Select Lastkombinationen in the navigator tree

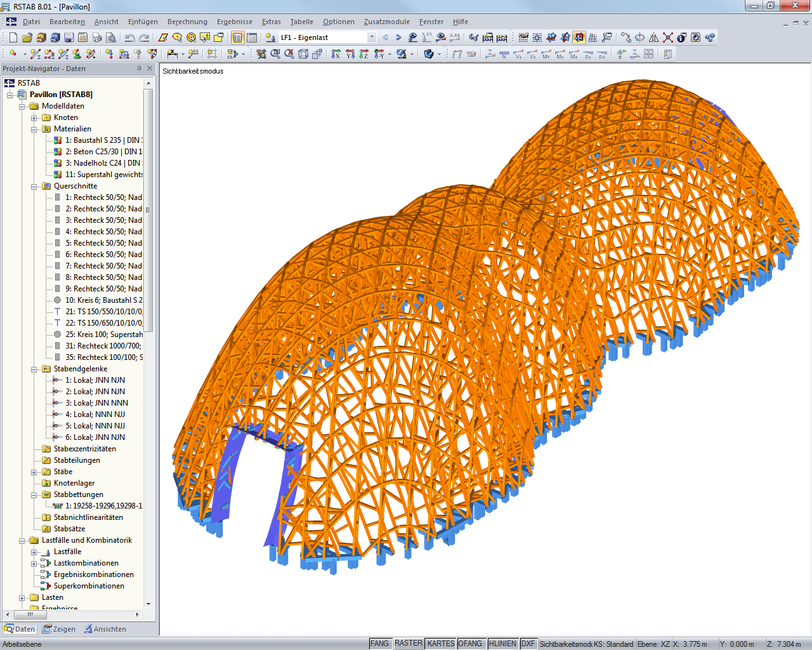(86, 563)
